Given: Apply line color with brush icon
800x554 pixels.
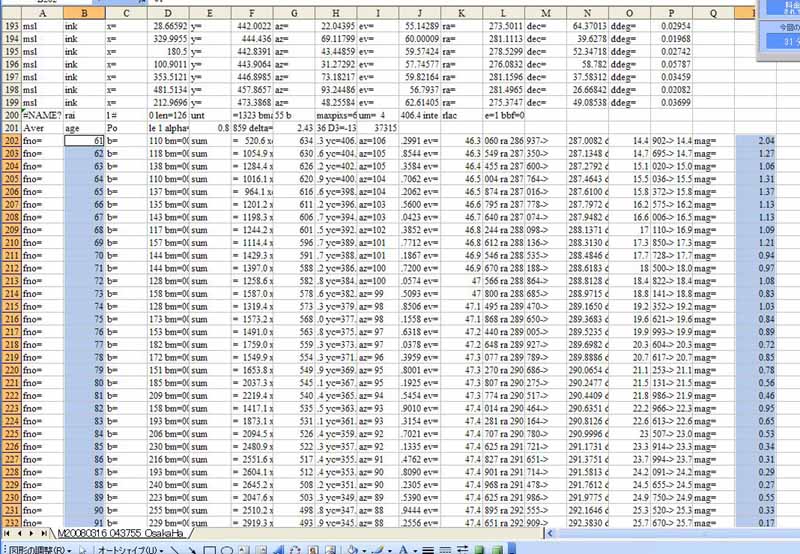Looking at the screenshot, I should pyautogui.click(x=378, y=550).
